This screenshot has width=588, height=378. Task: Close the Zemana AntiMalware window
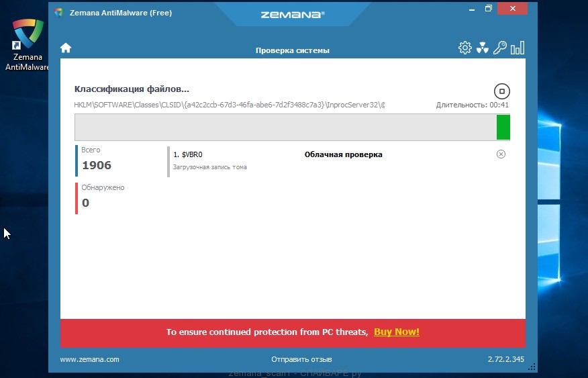(x=512, y=8)
